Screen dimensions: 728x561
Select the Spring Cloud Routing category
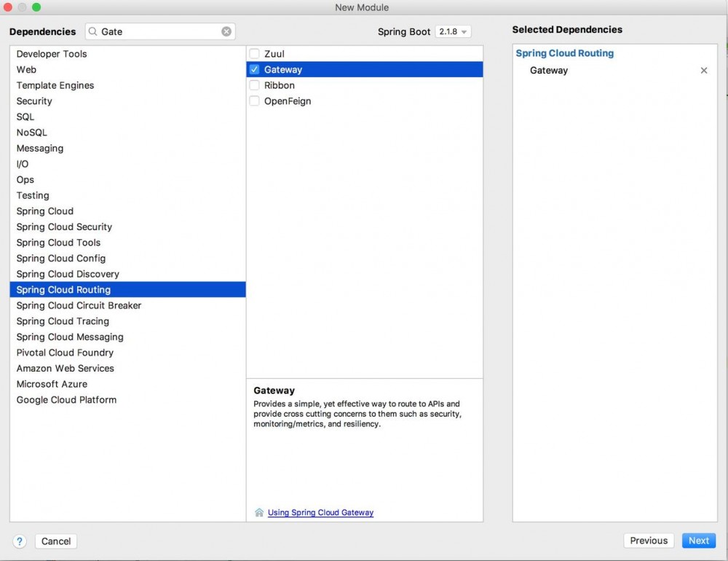click(x=127, y=289)
